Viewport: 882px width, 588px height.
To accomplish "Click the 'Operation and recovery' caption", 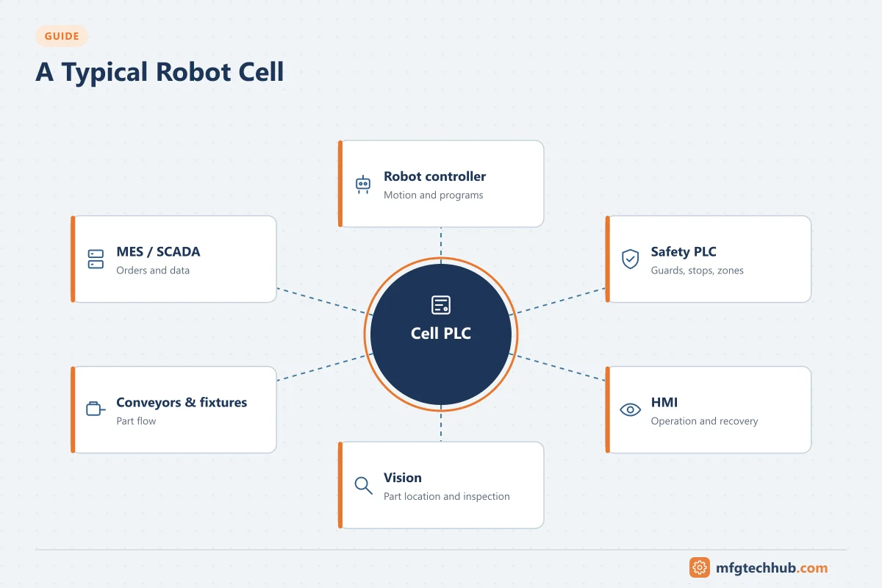I will pyautogui.click(x=704, y=421).
